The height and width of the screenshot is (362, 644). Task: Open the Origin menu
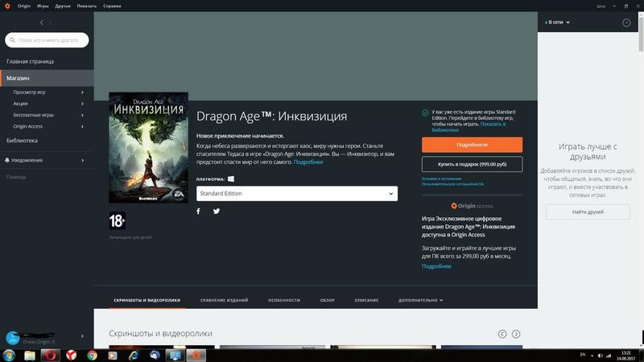[x=24, y=6]
